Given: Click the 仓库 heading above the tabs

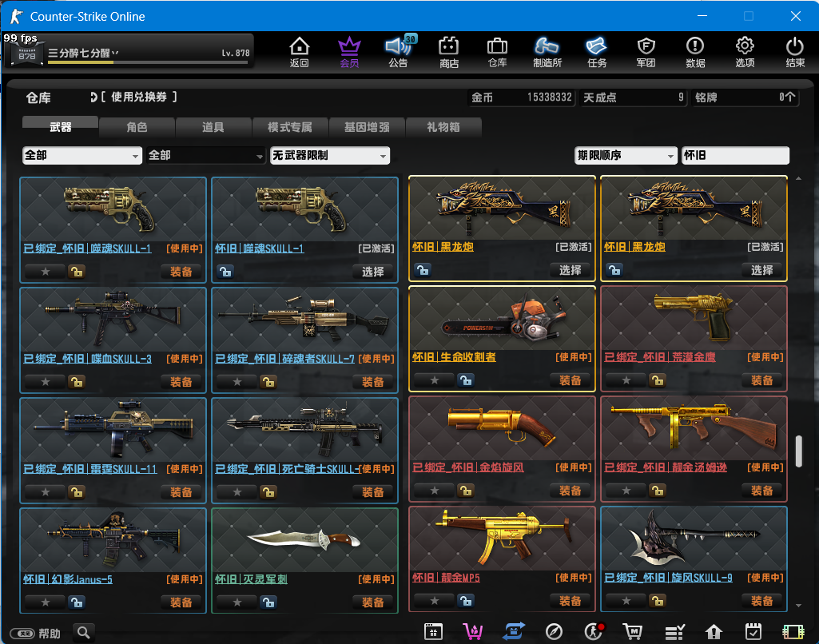Looking at the screenshot, I should (38, 97).
